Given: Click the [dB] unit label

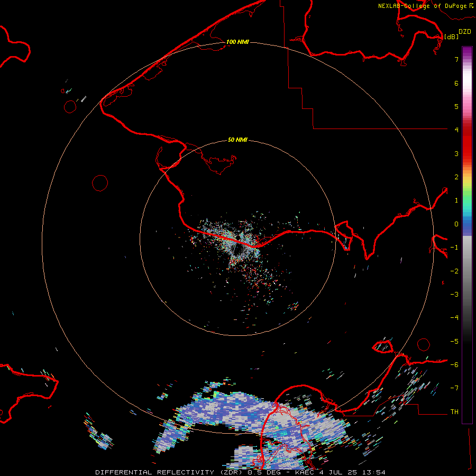Looking at the screenshot, I should pyautogui.click(x=452, y=36).
